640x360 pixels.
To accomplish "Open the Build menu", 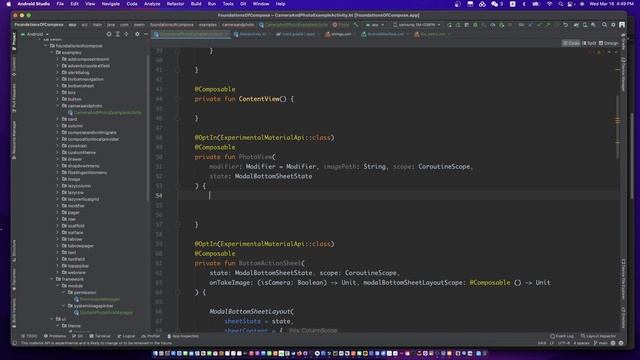I will click(x=196, y=4).
